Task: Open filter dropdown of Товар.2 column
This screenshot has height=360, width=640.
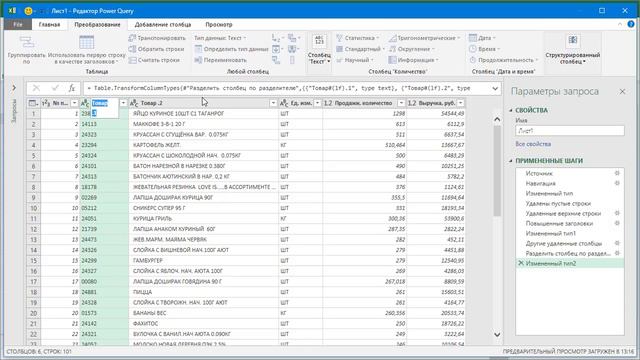Action: point(273,103)
